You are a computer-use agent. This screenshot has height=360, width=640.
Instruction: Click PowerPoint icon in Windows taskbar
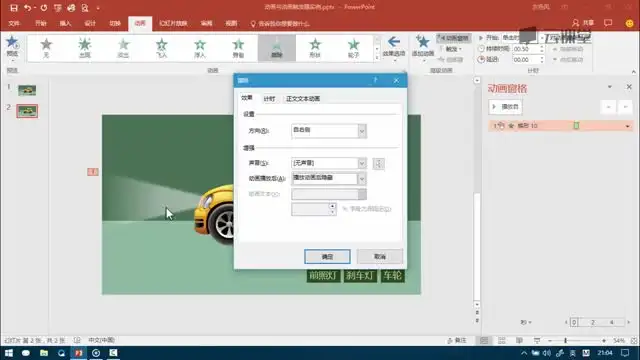tap(78, 353)
